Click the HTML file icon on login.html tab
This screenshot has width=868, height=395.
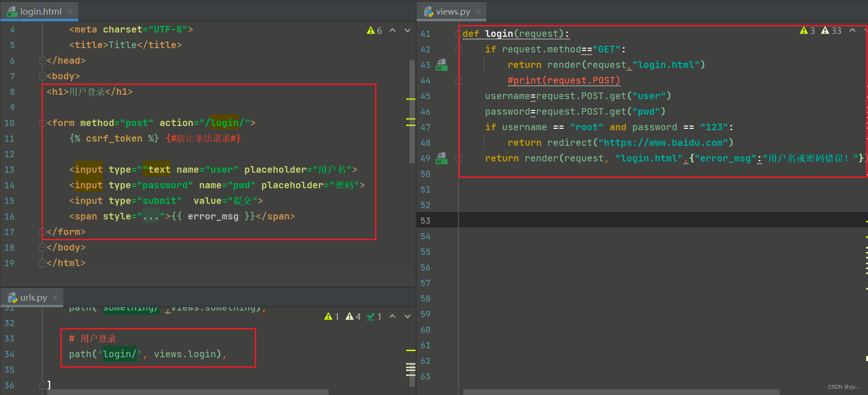coord(12,11)
